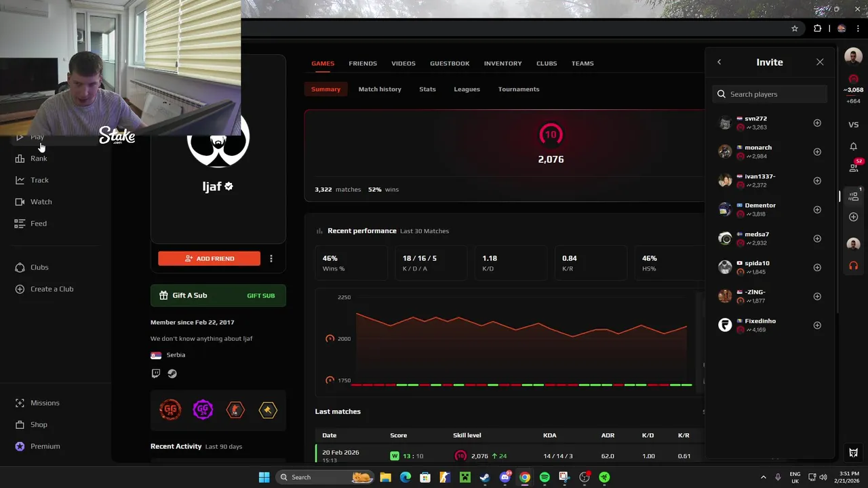
Task: Open the Watch sidebar icon
Action: 20,202
